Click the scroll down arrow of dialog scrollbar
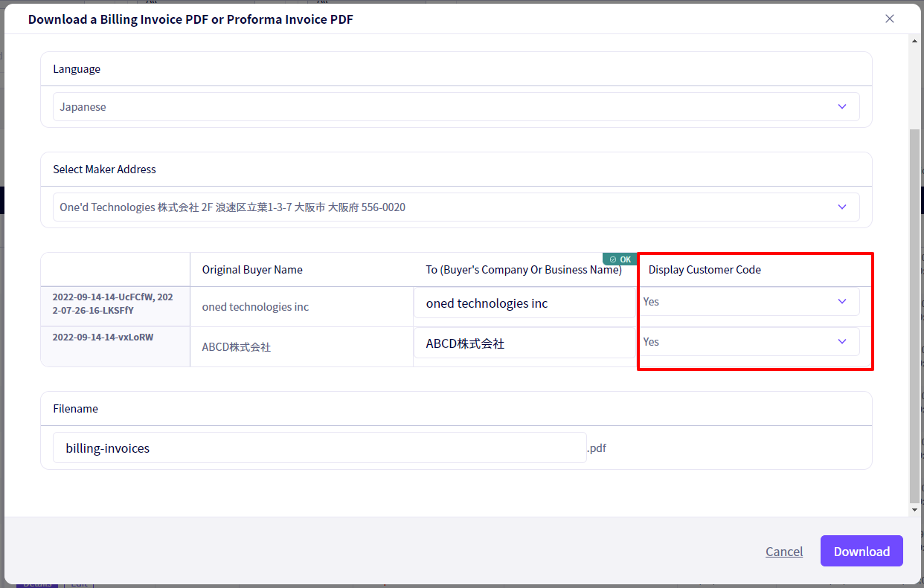Screen dimensions: 924x588 pos(915,510)
